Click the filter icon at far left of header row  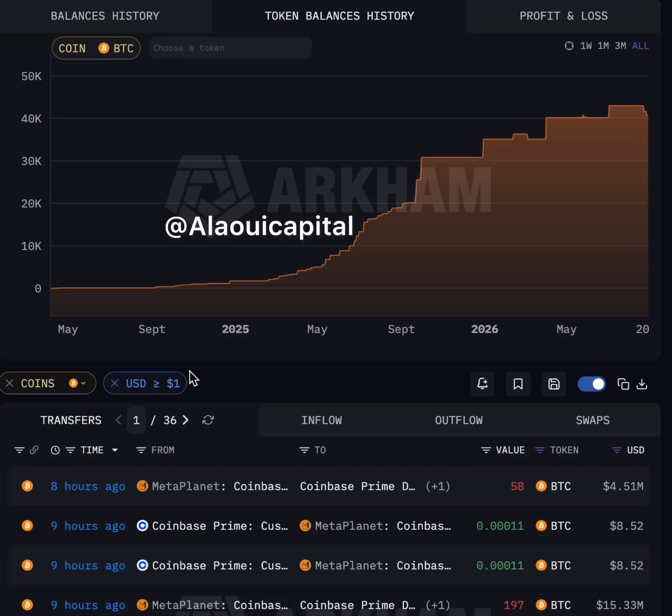pyautogui.click(x=19, y=450)
